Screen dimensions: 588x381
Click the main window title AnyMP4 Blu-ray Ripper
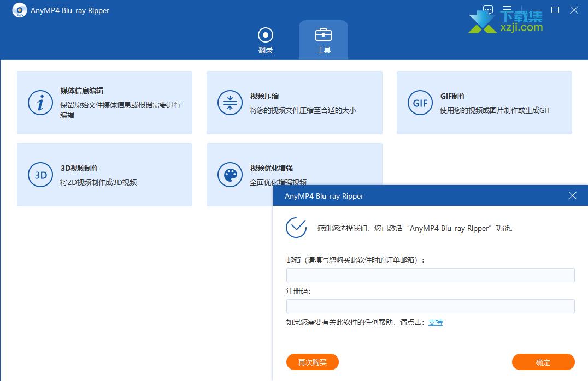tap(70, 10)
